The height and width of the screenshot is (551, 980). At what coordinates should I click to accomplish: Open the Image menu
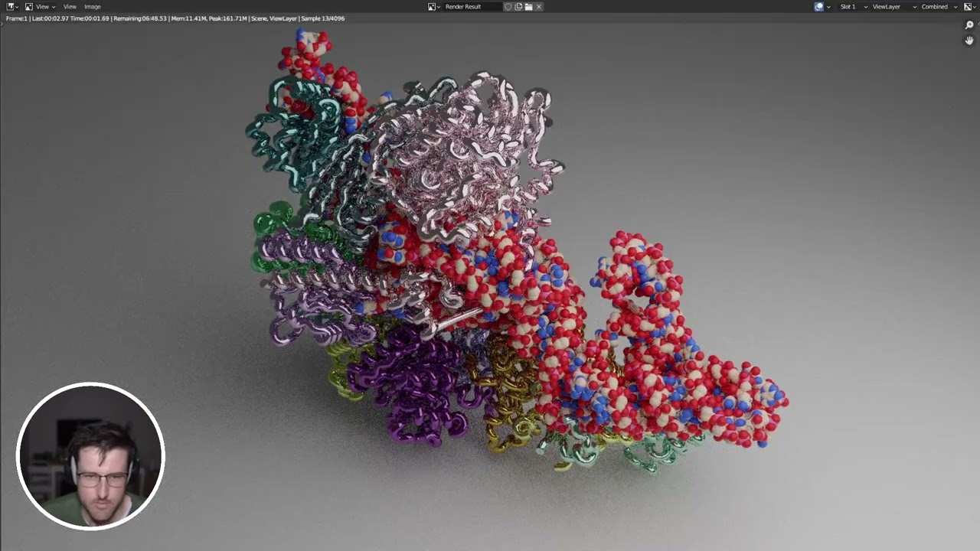coord(93,6)
